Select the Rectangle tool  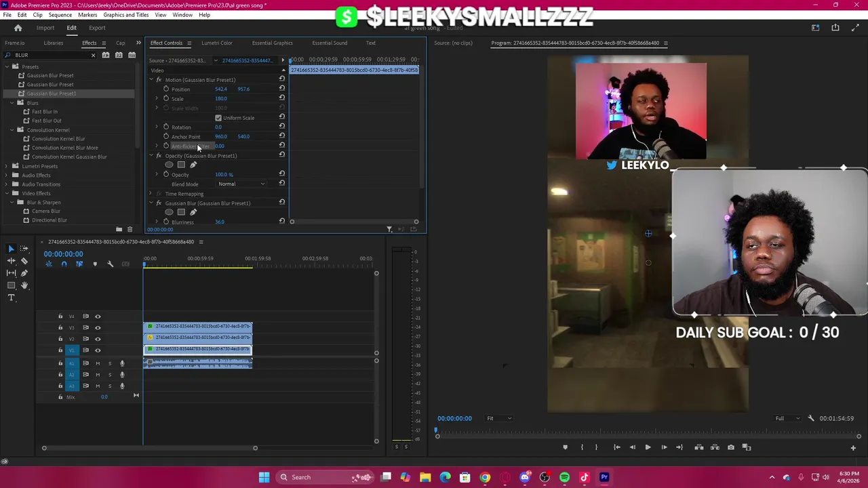pyautogui.click(x=12, y=285)
